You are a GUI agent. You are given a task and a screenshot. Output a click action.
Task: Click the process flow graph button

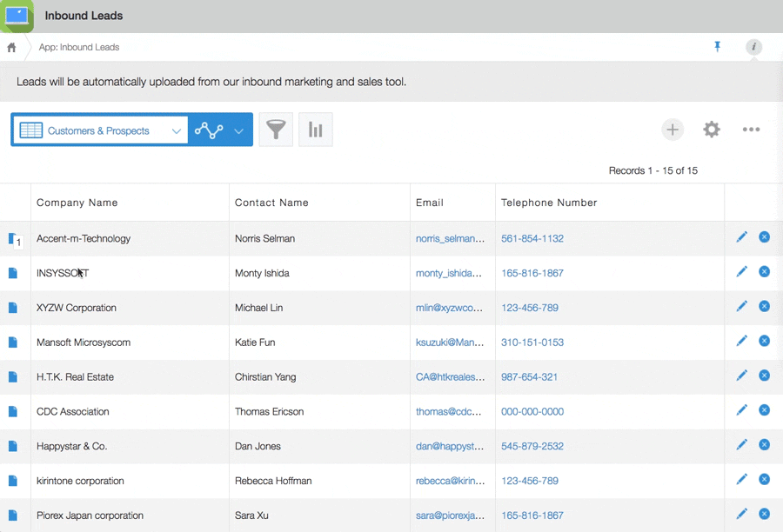[209, 130]
